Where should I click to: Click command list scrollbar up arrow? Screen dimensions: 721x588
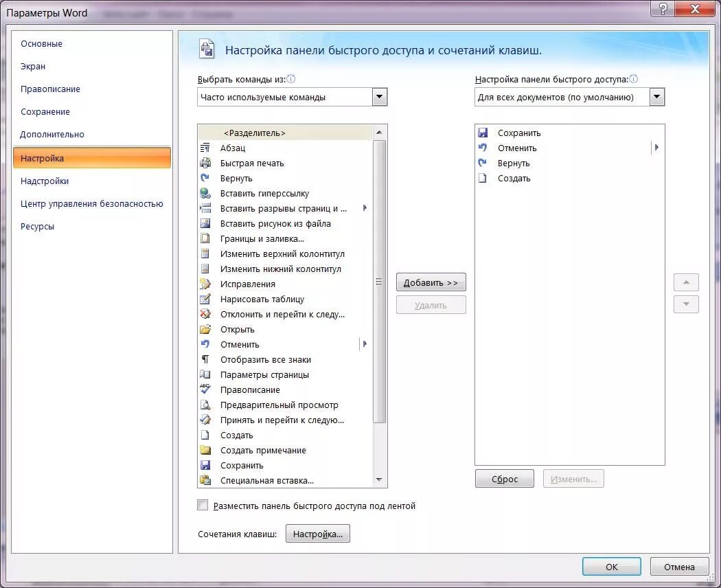click(x=379, y=133)
